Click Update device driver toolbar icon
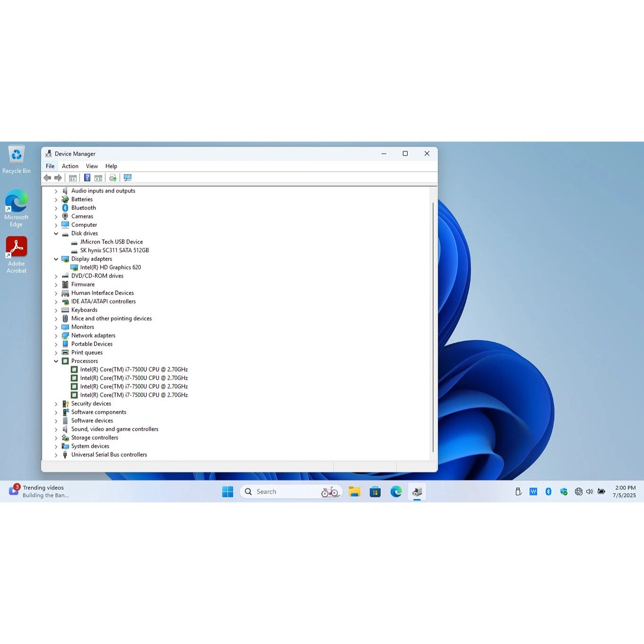The width and height of the screenshot is (644, 644). pos(113,178)
